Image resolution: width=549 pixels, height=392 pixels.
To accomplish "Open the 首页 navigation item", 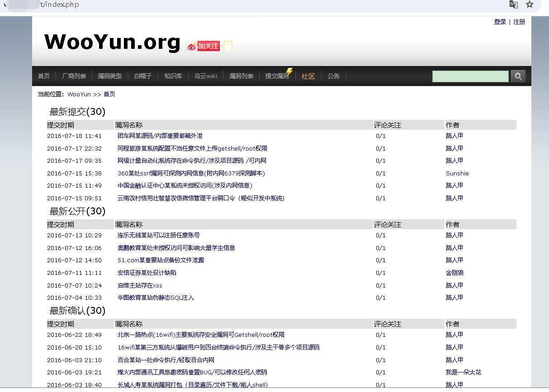I will [44, 76].
